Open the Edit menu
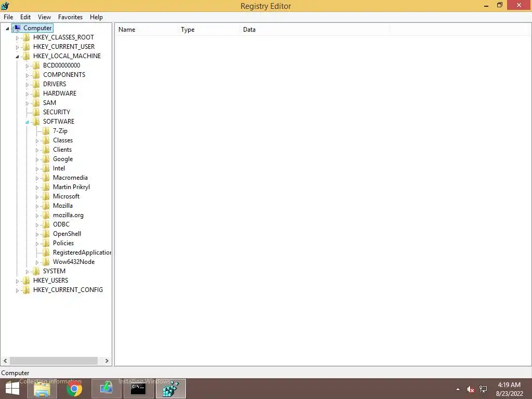Screen dimensions: 532x399 25,17
